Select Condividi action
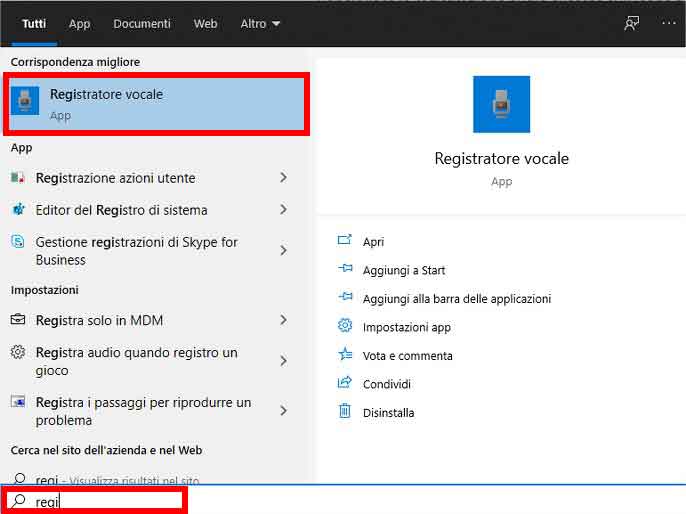Viewport: 686px width, 514px height. [x=387, y=384]
